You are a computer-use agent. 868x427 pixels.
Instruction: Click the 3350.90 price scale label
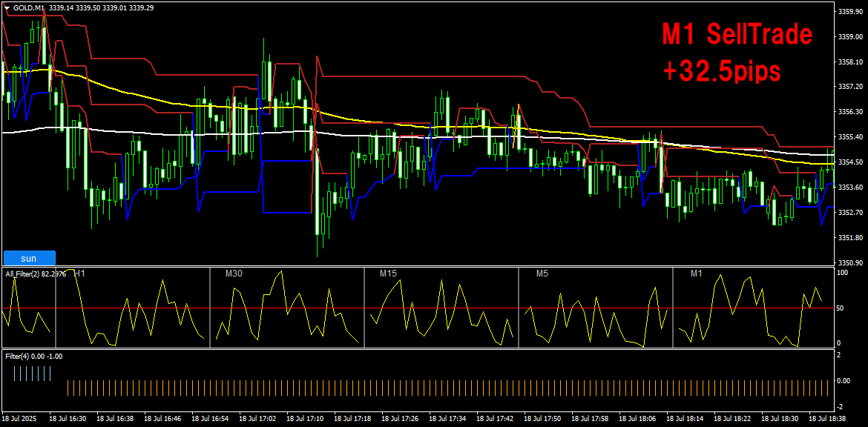click(x=849, y=262)
